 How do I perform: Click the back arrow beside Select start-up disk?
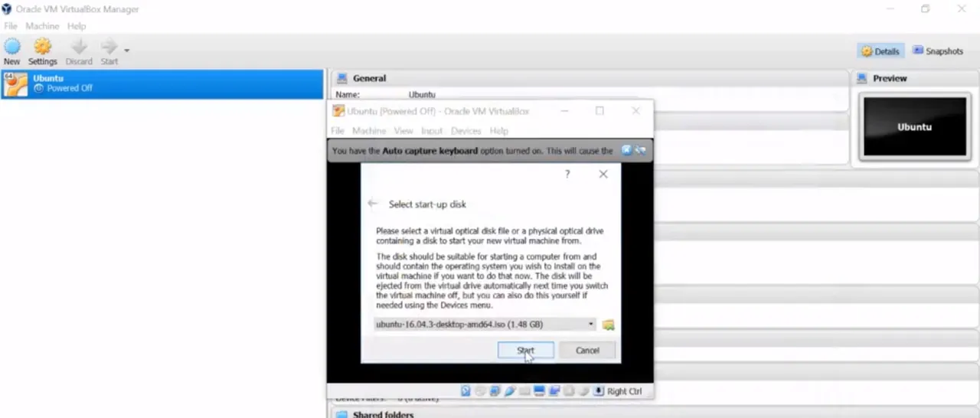373,204
